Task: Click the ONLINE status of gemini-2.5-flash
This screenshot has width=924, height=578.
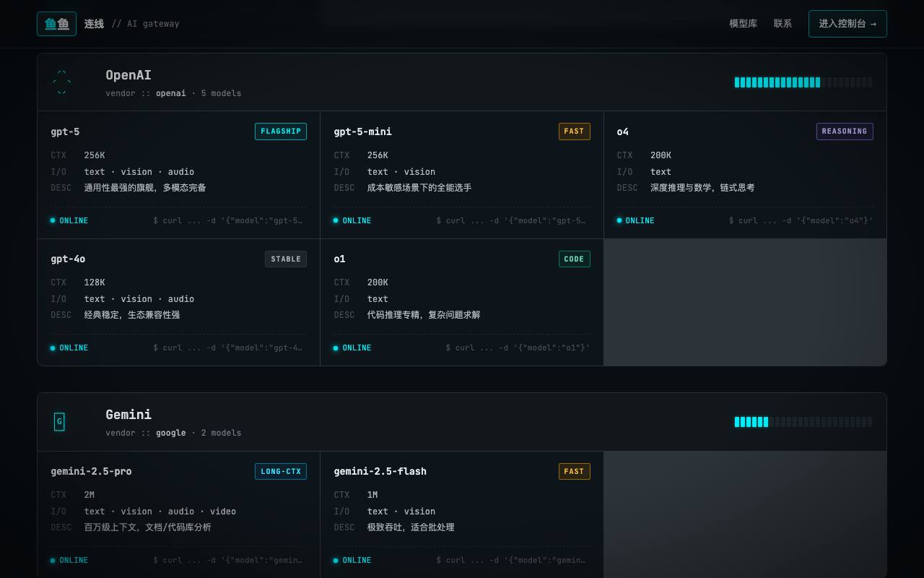Action: point(352,560)
